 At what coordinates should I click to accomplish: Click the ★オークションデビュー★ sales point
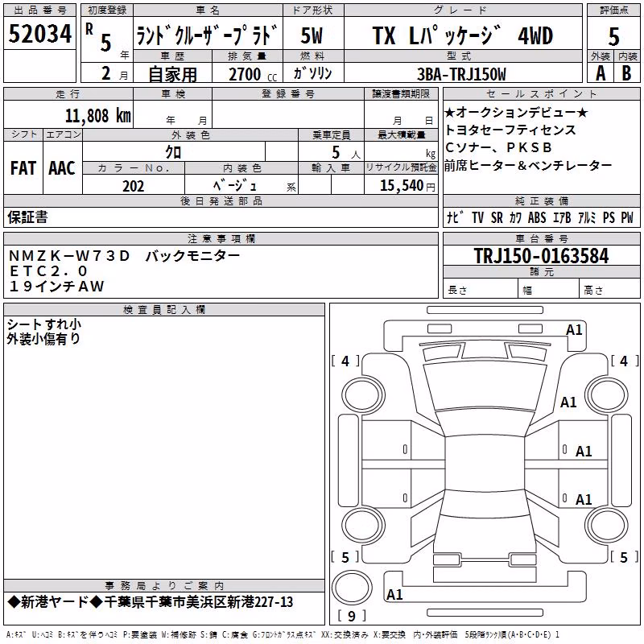click(517, 112)
